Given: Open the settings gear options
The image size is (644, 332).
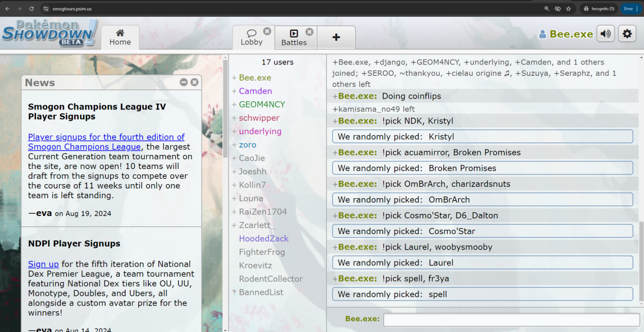Looking at the screenshot, I should point(627,34).
